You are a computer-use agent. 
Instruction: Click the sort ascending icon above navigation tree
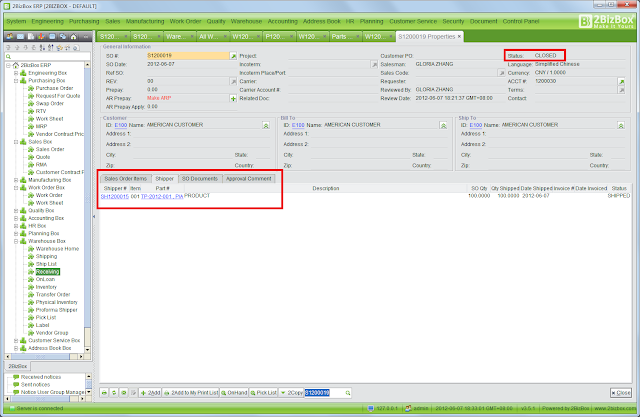(x=42, y=48)
